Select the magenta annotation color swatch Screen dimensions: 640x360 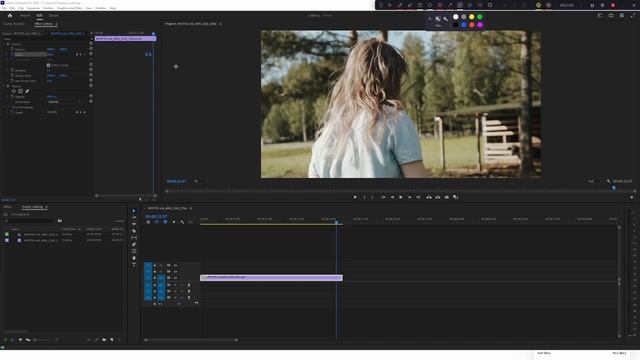480,25
